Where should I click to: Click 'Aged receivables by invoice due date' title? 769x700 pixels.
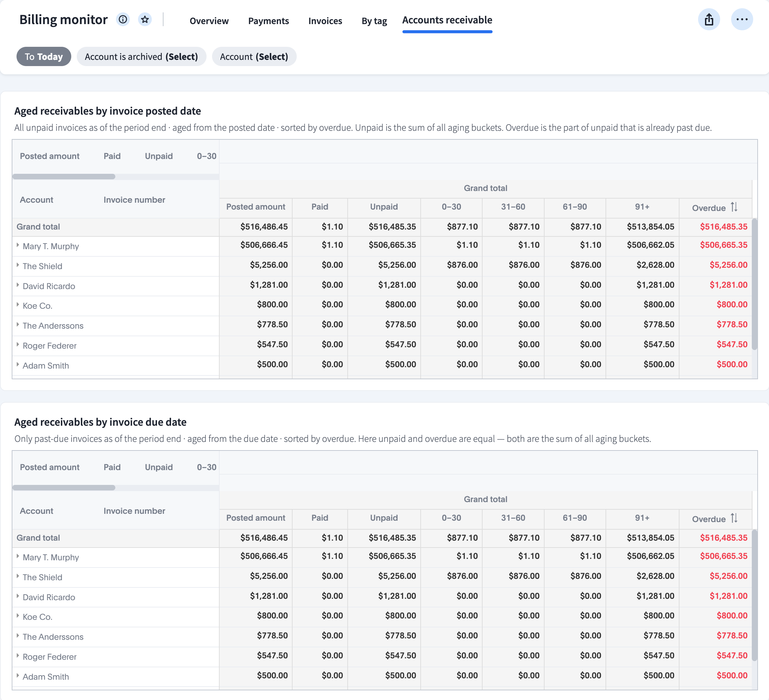100,422
